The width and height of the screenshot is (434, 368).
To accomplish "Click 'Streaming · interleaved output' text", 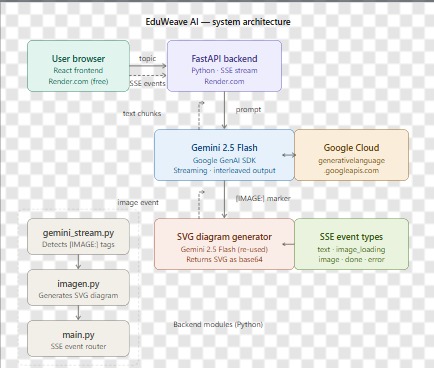I will click(224, 170).
